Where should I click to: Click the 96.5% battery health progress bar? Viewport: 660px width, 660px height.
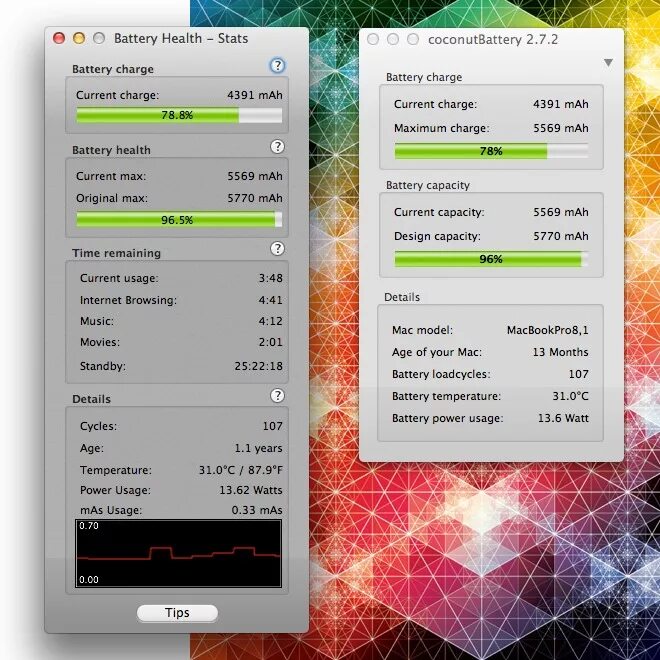[x=179, y=220]
